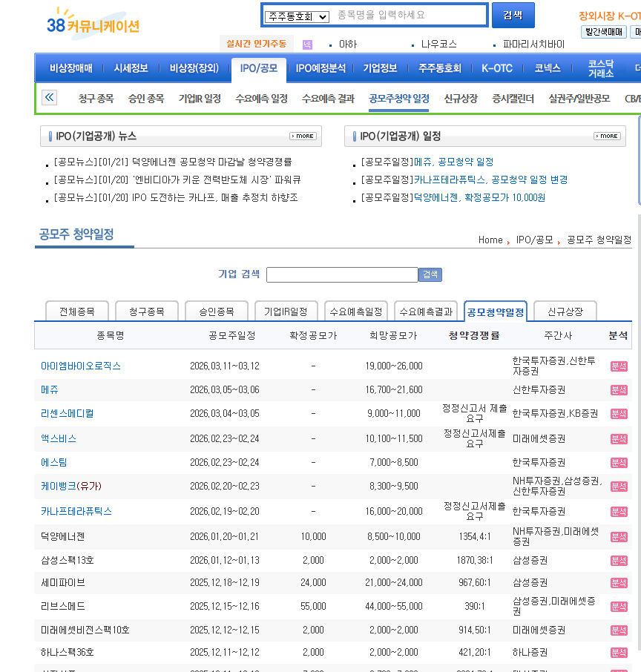641x672 pixels.
Task: Click the 분석 icon for 아이엠바이오로직스
Action: pos(619,366)
